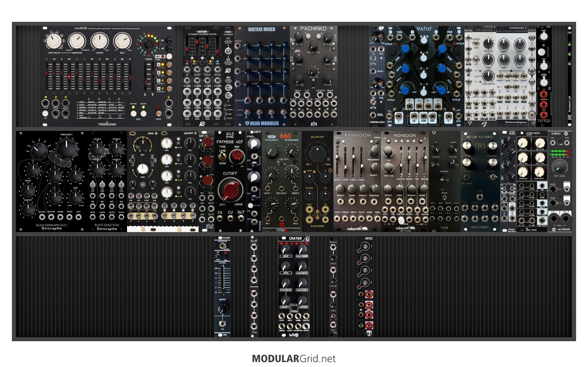Viewport: 588px width, 367px height.
Task: Adjust the meloDICER RANGE fader
Action: tap(149, 77)
